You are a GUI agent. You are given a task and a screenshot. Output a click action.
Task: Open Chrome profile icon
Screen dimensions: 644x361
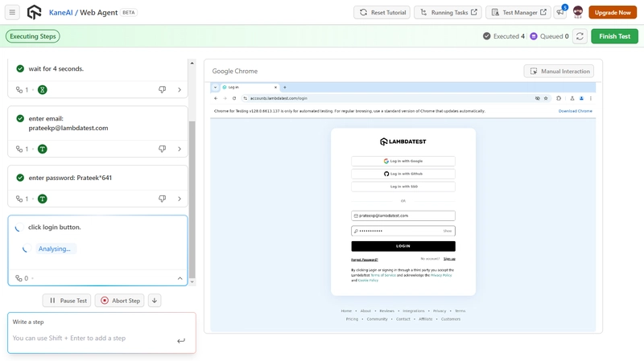[x=581, y=98]
